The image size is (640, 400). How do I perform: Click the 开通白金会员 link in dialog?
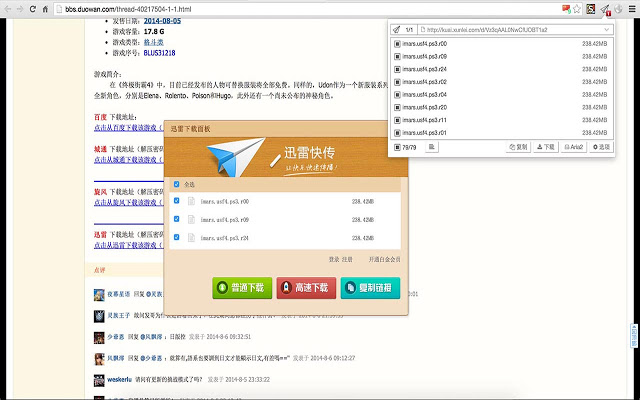(x=384, y=259)
